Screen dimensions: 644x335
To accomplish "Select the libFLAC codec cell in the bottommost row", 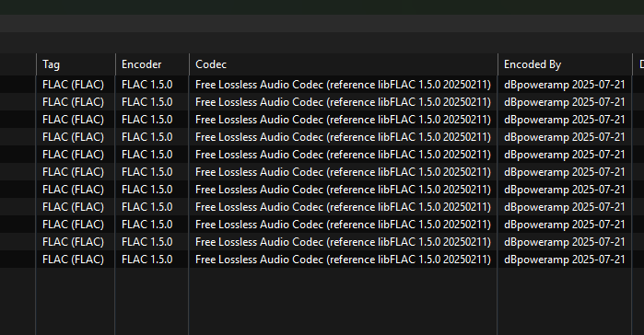I will tap(344, 260).
